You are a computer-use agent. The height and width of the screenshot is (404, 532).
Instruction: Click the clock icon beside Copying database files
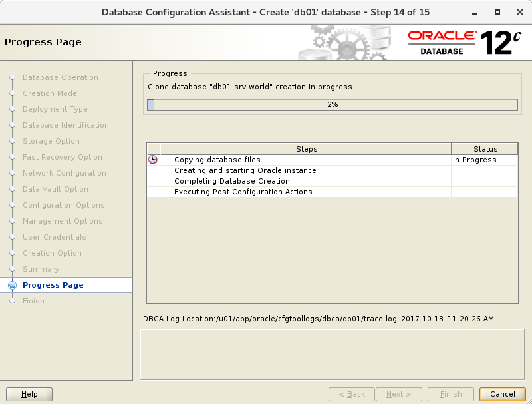[153, 160]
